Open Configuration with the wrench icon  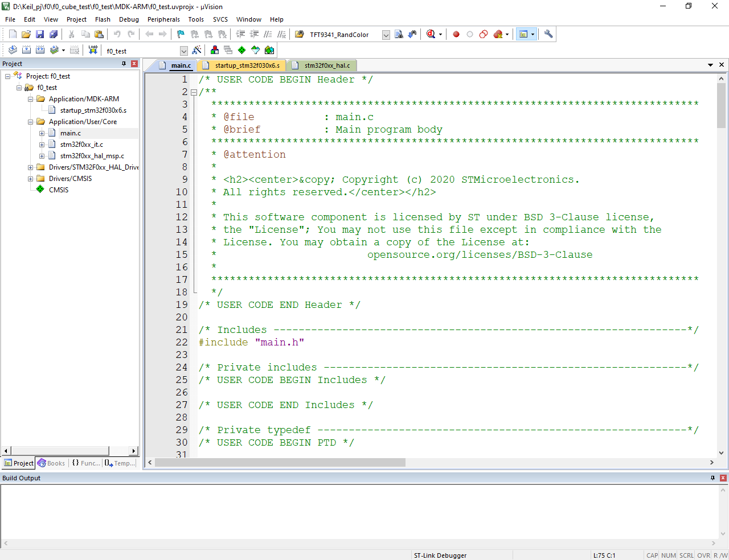coord(548,34)
